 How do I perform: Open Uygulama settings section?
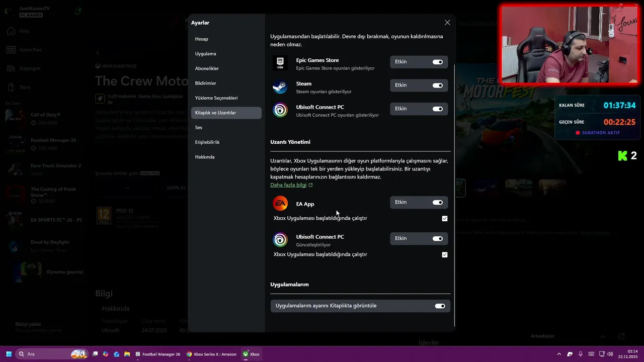(x=226, y=54)
